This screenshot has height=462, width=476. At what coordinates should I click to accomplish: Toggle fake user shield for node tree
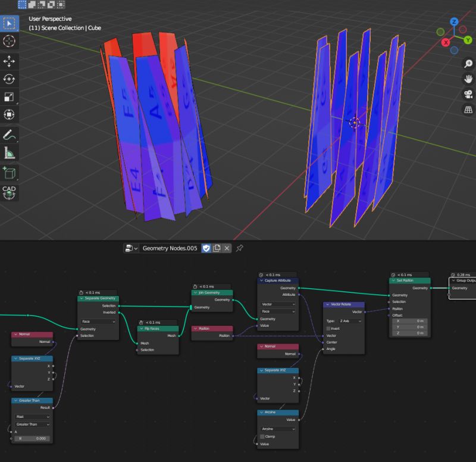coord(206,248)
